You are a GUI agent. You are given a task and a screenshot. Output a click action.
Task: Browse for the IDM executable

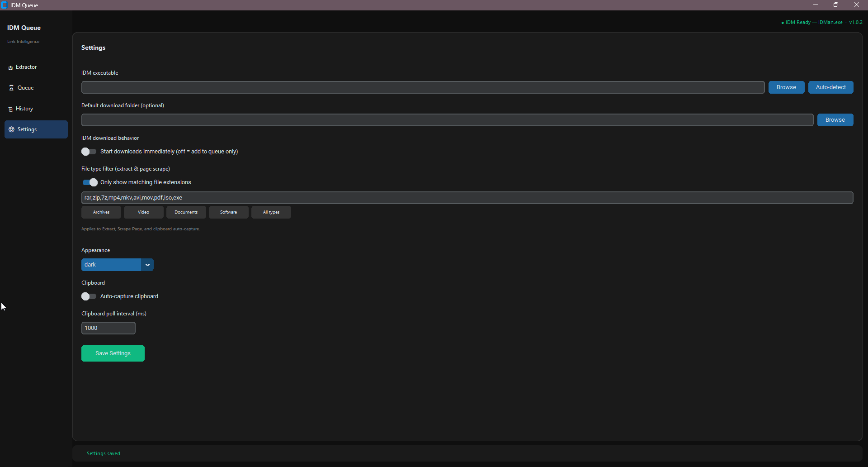pos(786,87)
